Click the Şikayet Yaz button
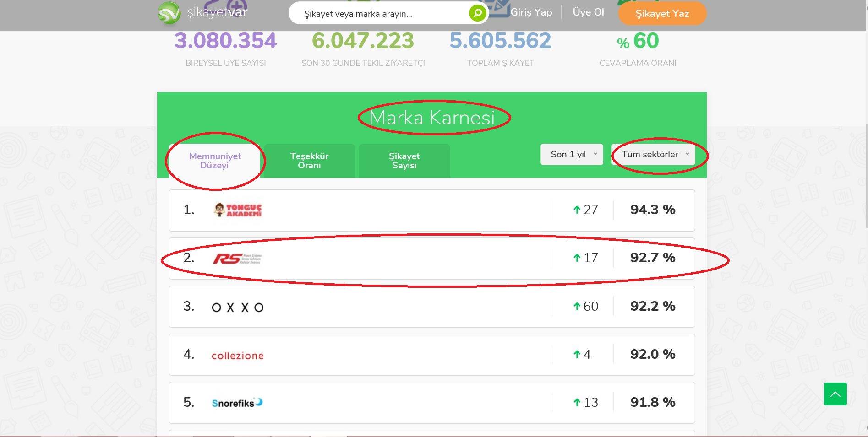The width and height of the screenshot is (868, 437). tap(662, 14)
